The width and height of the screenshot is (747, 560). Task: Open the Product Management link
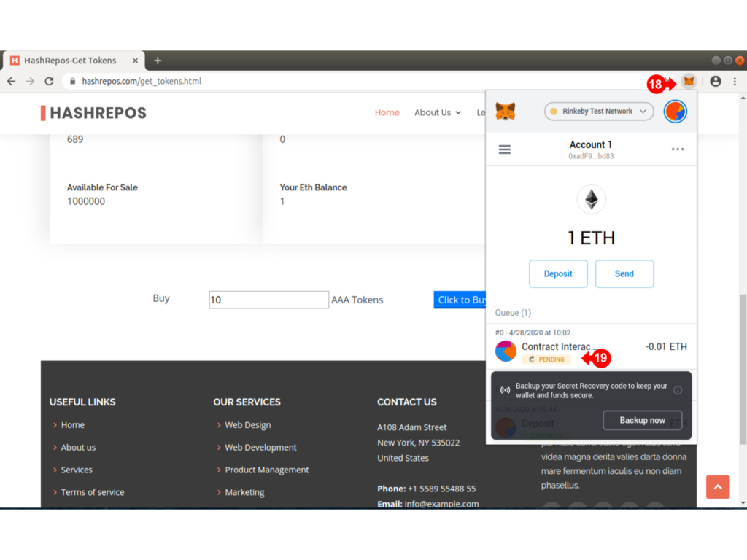point(267,470)
